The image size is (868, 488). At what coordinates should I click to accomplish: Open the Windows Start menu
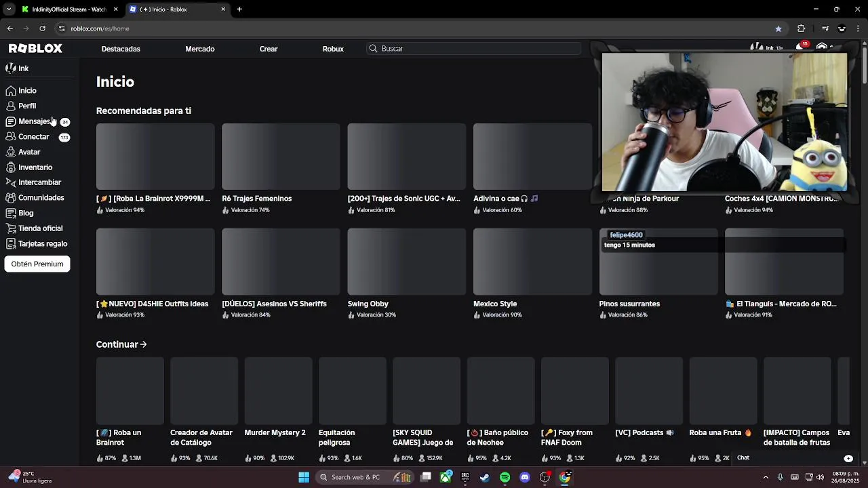click(x=304, y=477)
